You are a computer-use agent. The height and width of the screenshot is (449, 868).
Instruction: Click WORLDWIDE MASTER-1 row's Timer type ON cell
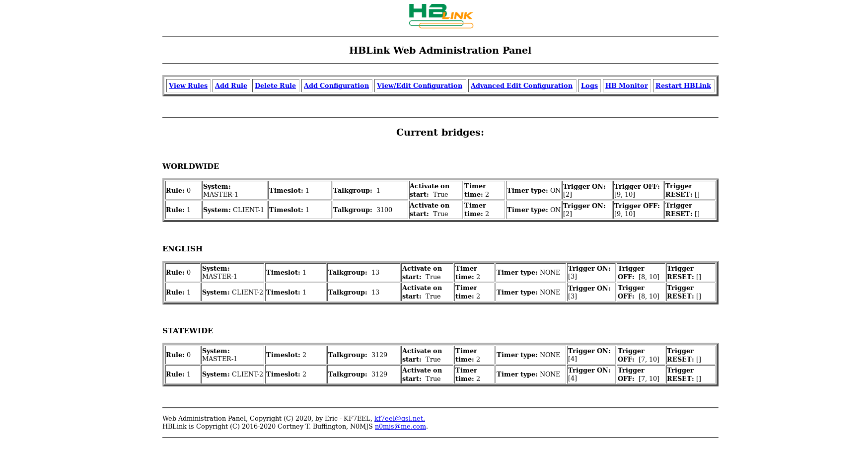pos(534,190)
